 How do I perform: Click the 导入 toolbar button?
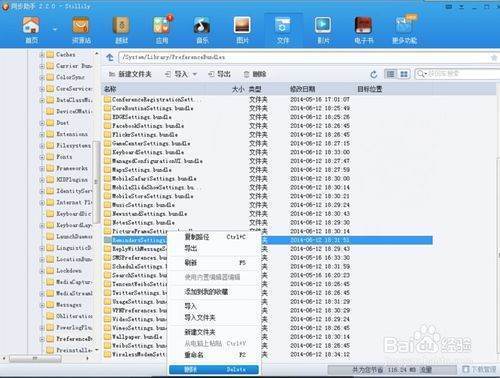tap(177, 74)
